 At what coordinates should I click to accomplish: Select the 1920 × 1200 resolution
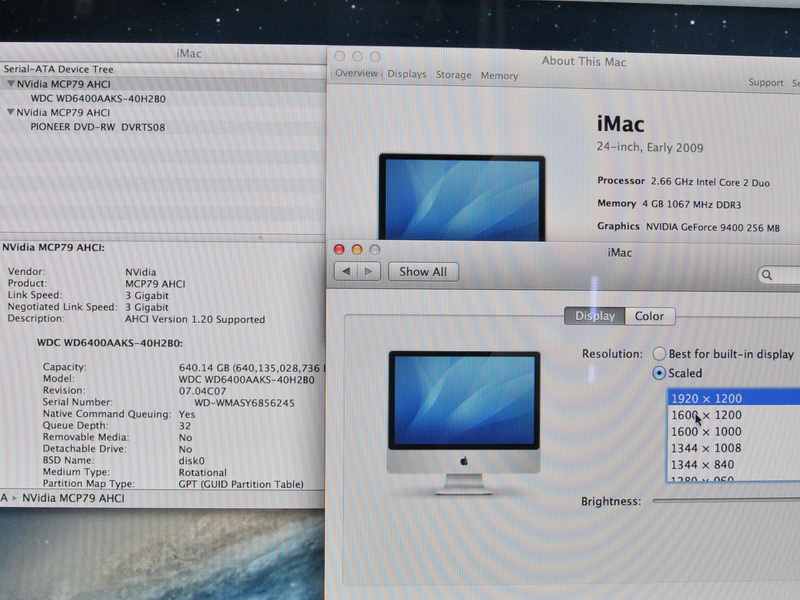click(733, 398)
